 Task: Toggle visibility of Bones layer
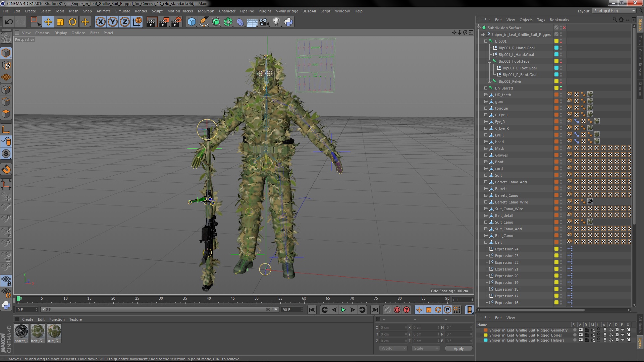click(580, 335)
